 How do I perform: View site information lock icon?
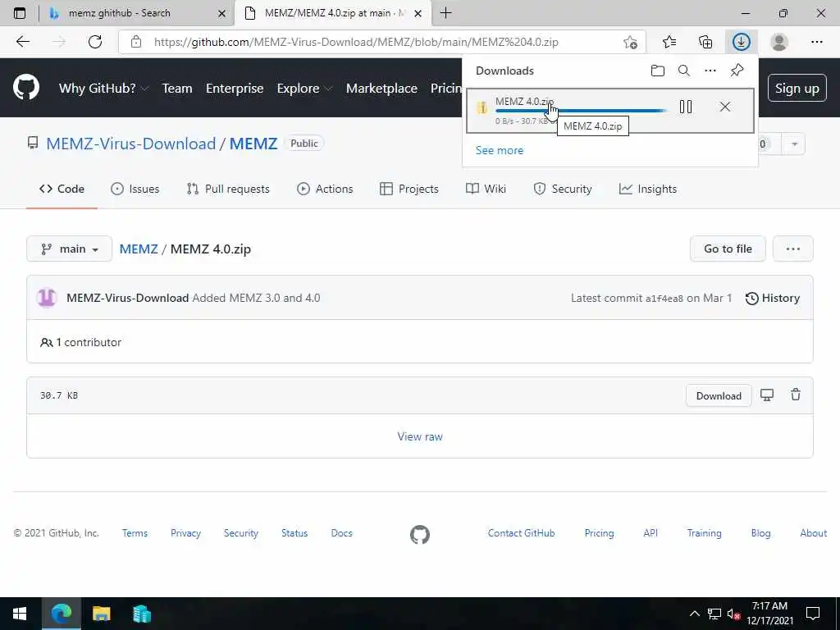136,42
